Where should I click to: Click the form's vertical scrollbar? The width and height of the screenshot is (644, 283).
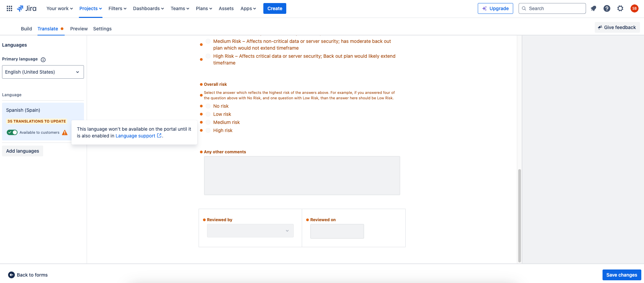pyautogui.click(x=519, y=215)
